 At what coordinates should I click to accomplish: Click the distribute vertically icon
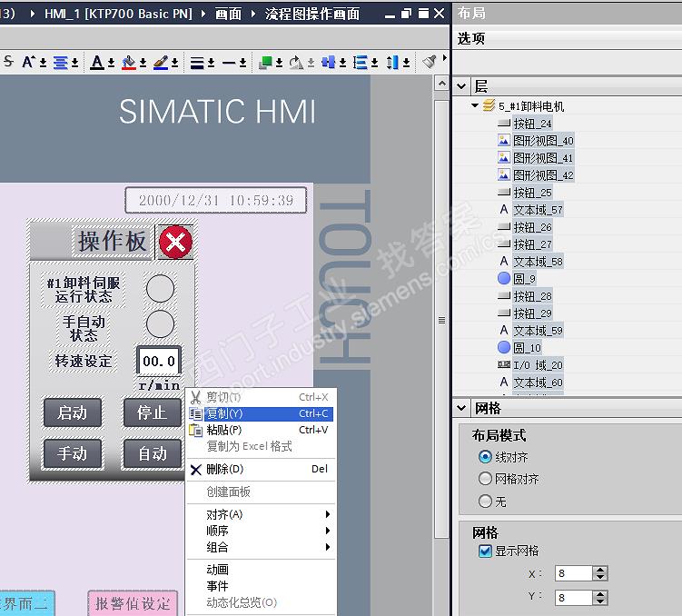tap(361, 62)
